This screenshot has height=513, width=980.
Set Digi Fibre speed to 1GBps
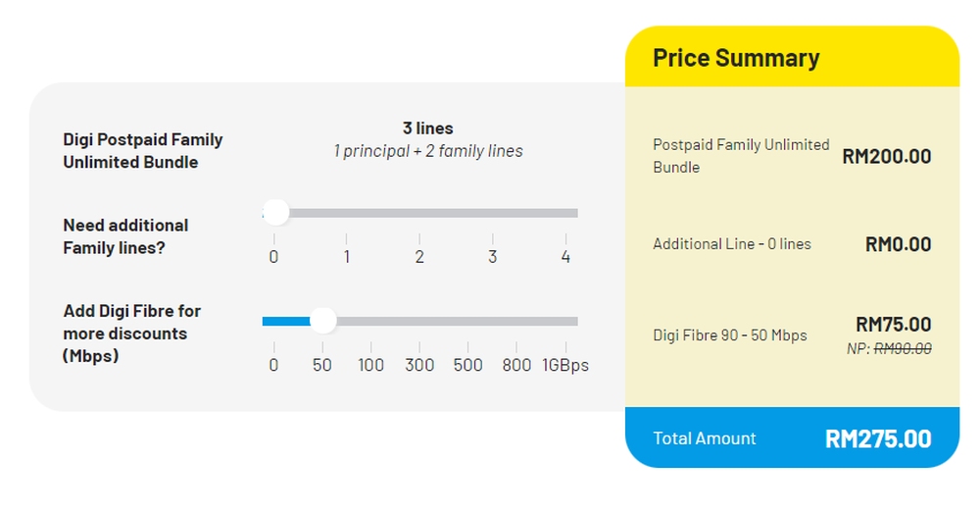[565, 321]
